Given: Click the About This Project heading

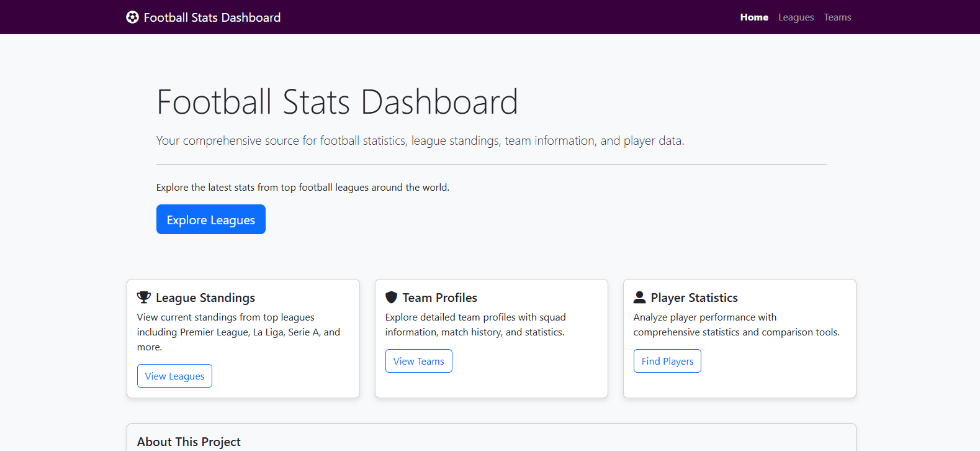Looking at the screenshot, I should [x=189, y=441].
